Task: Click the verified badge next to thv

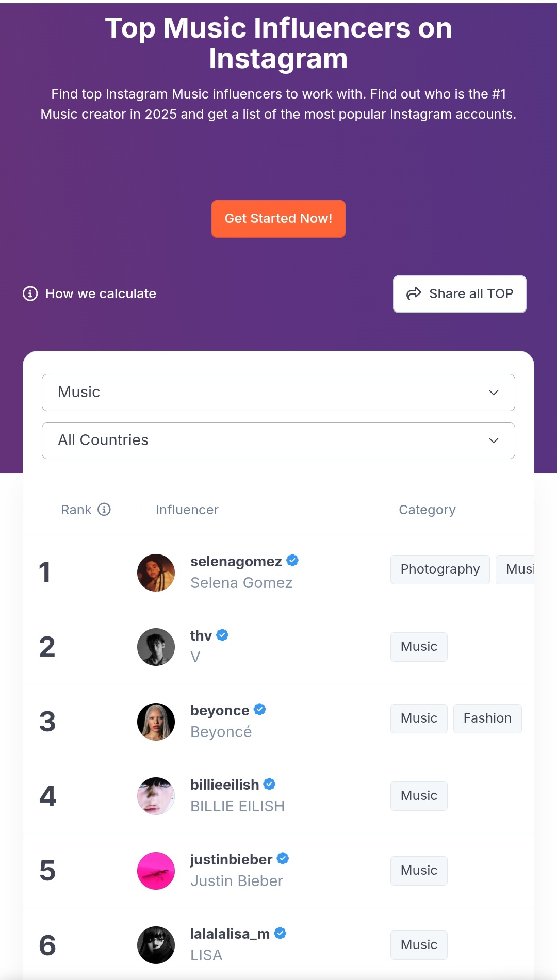Action: point(222,635)
